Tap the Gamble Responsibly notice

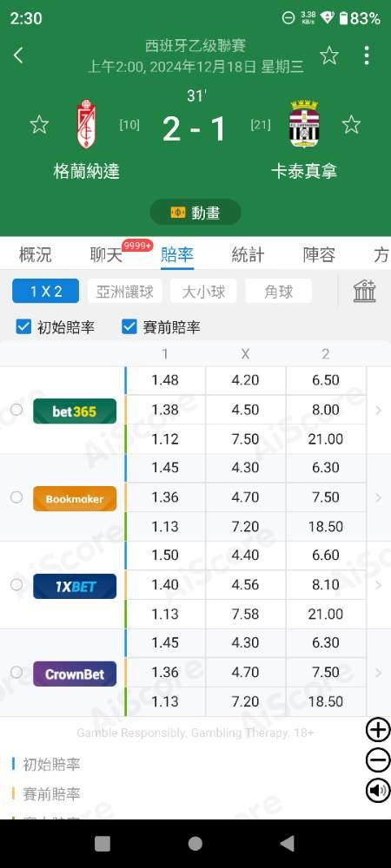195,733
